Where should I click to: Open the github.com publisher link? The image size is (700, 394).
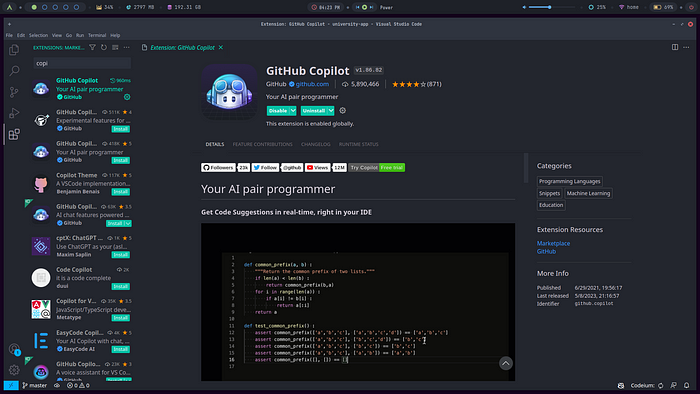click(312, 84)
